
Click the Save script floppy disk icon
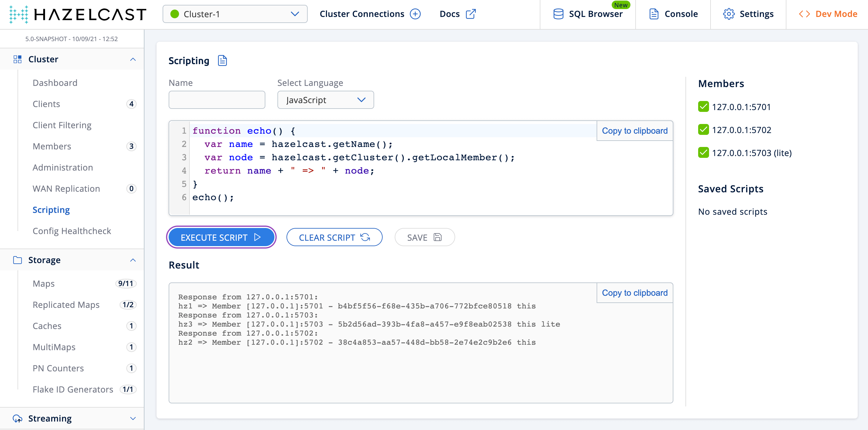pyautogui.click(x=437, y=236)
